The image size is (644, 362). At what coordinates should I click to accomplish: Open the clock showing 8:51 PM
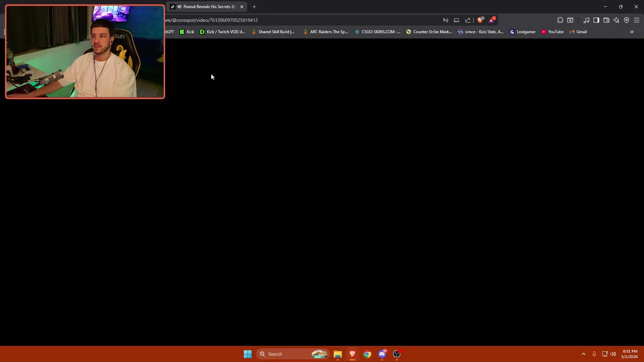pyautogui.click(x=630, y=354)
